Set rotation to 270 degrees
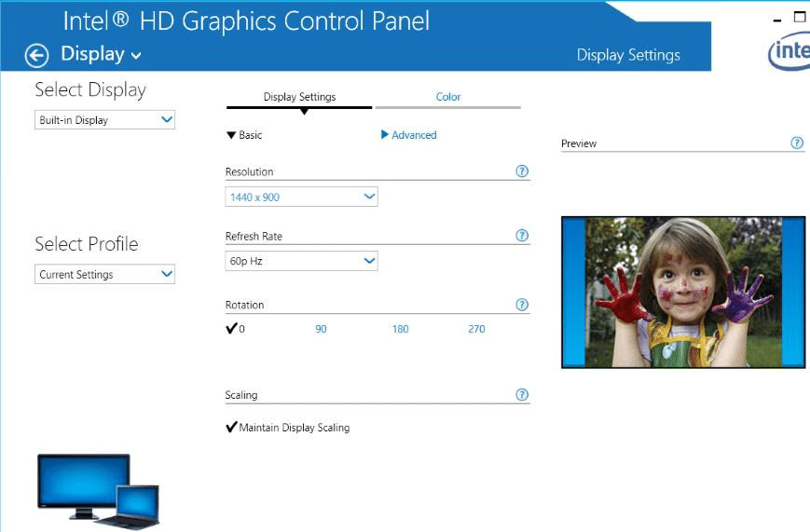 [476, 329]
